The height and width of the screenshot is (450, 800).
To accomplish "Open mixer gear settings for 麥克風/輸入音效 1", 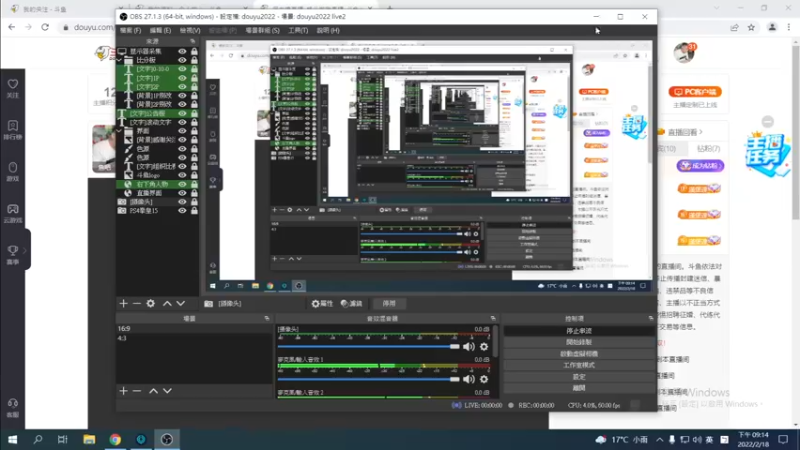I will pos(484,379).
